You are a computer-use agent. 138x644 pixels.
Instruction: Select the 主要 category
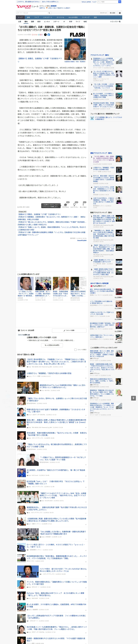20,21
